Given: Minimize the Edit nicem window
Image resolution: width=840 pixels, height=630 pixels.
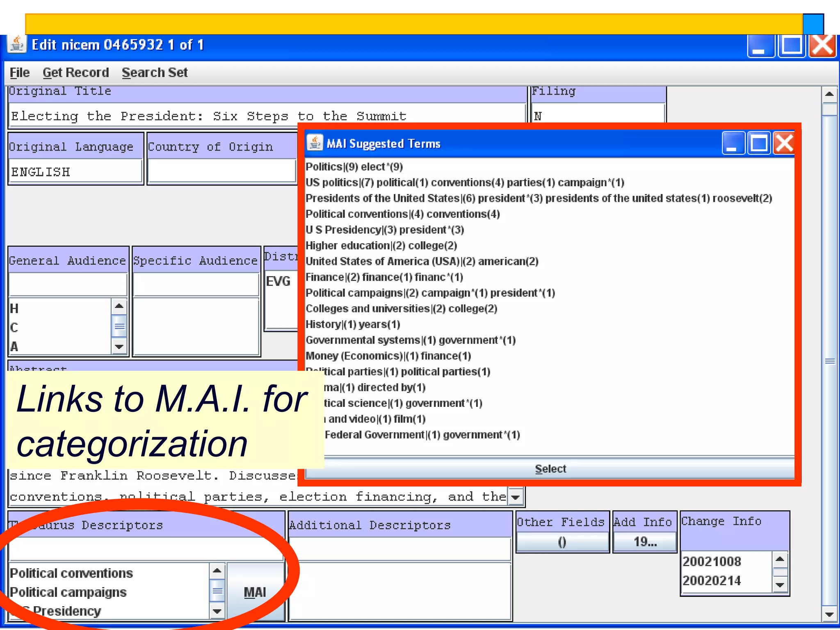Looking at the screenshot, I should (x=761, y=46).
